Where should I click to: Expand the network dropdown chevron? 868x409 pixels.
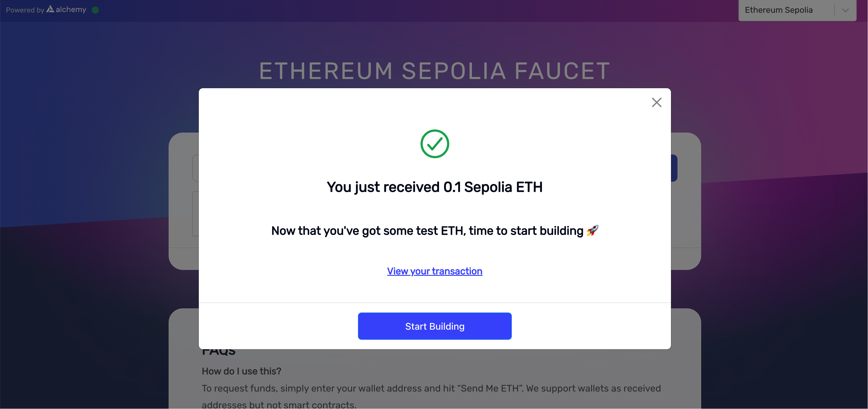click(845, 10)
